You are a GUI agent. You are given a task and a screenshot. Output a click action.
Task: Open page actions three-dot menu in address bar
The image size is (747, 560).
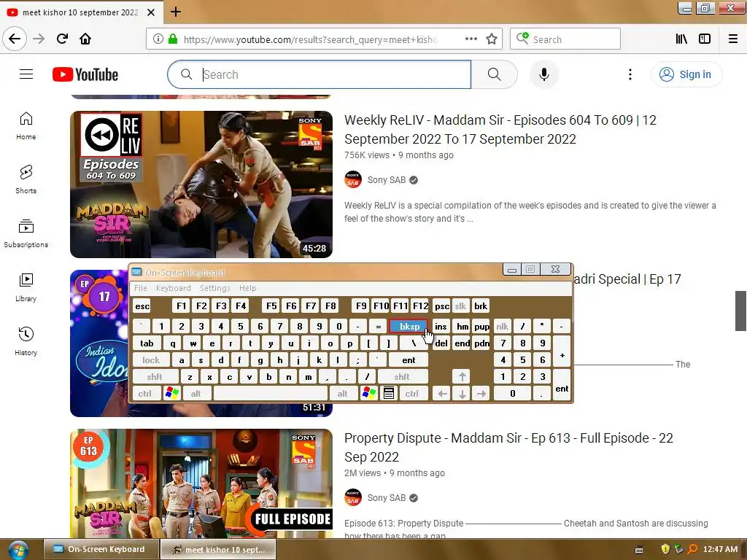pos(471,39)
